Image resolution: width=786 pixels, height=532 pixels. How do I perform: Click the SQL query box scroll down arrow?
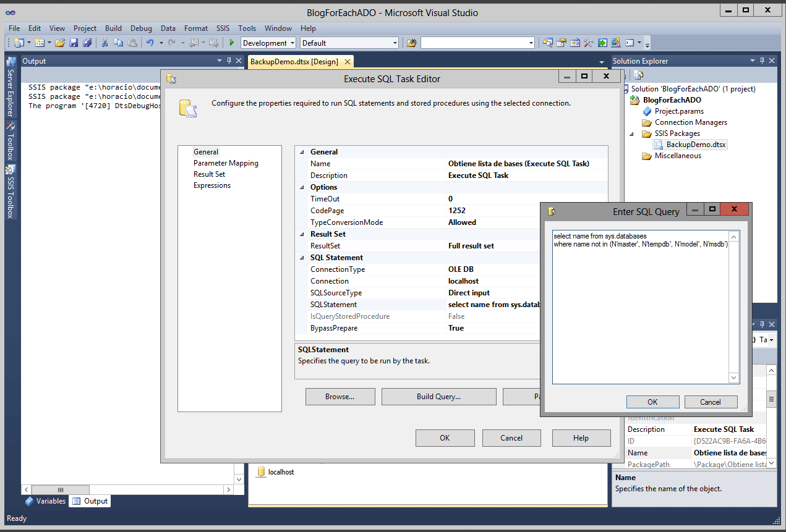[x=734, y=378]
